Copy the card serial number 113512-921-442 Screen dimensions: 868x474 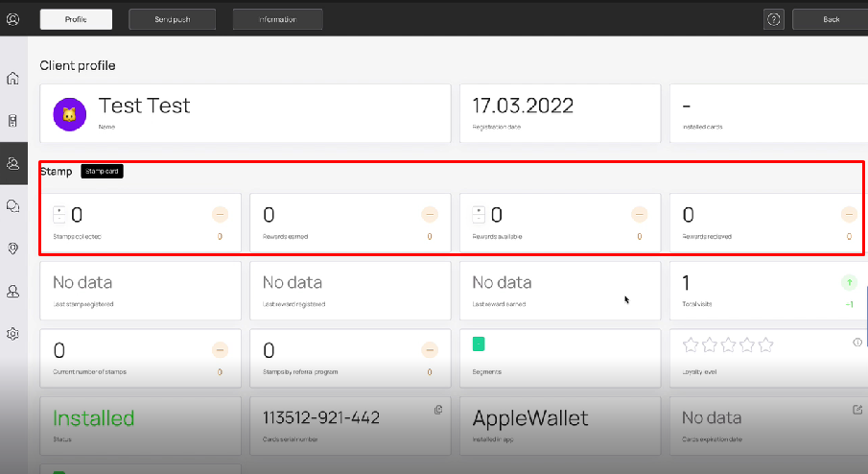point(438,410)
